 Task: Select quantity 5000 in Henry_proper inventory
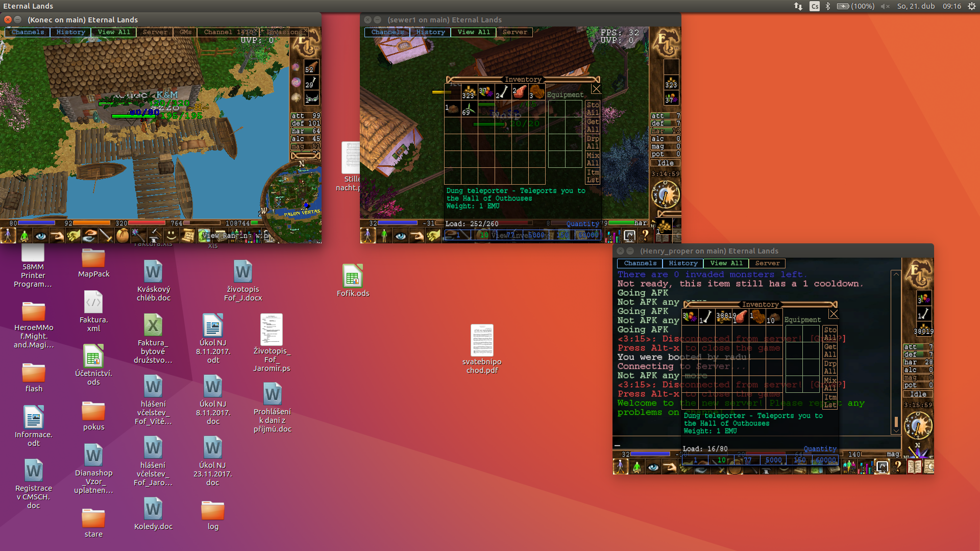point(773,460)
